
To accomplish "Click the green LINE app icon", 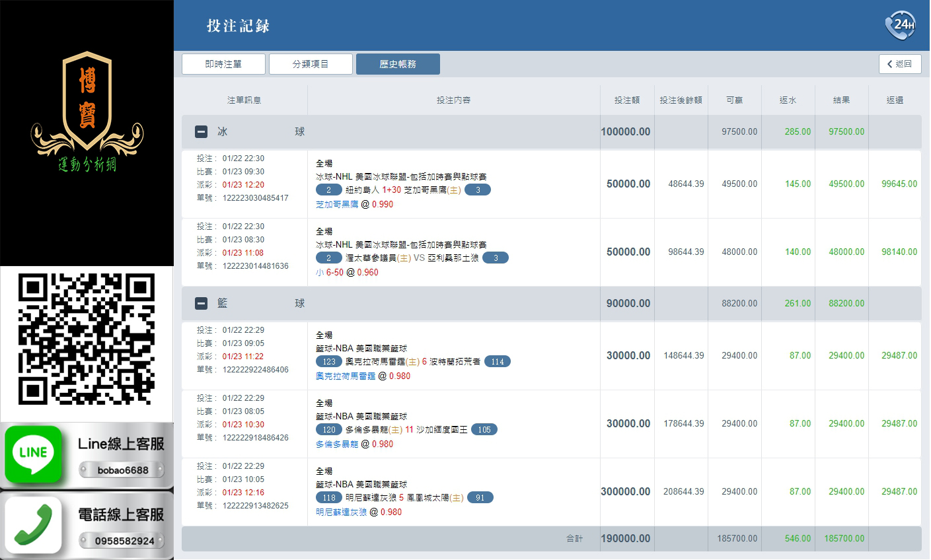I will click(x=34, y=454).
